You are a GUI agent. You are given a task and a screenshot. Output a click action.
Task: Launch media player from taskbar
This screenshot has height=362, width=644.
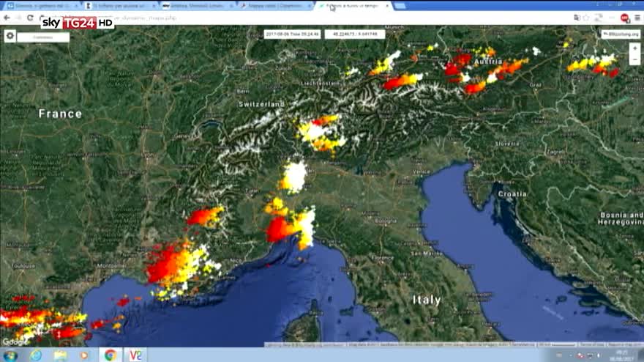(84, 355)
